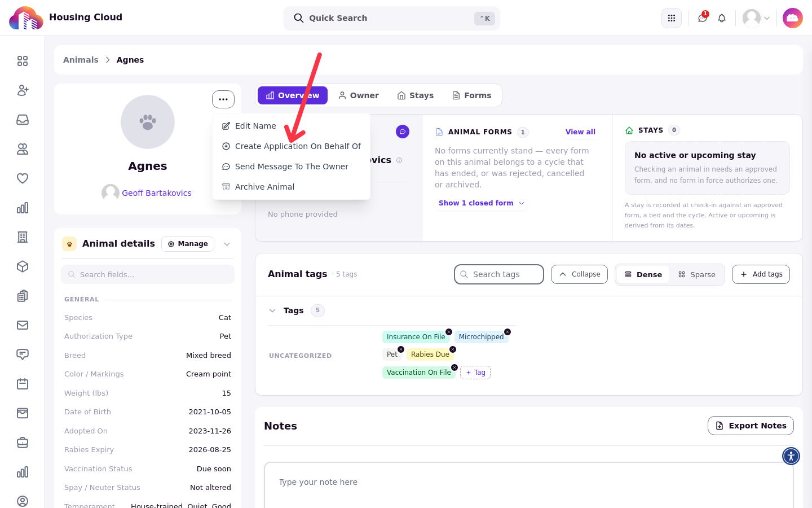Click the Collapse tags button
Screen dimensions: 812x508
click(580, 274)
